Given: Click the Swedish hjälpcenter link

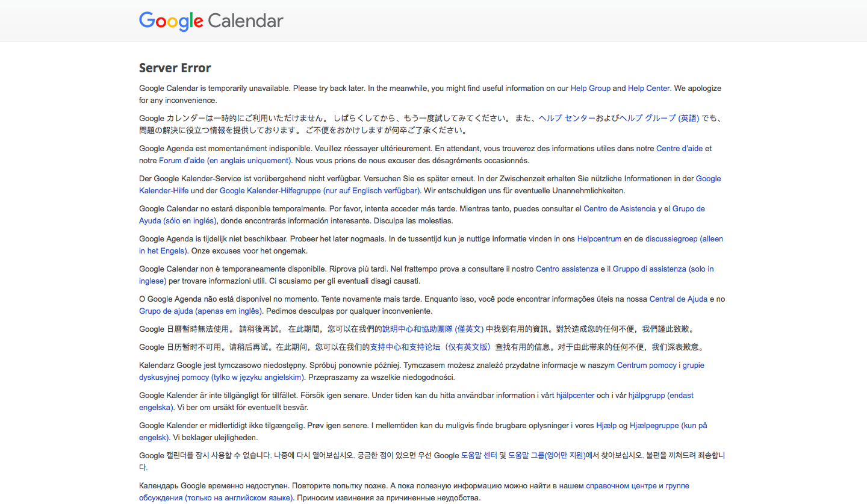Looking at the screenshot, I should 576,395.
